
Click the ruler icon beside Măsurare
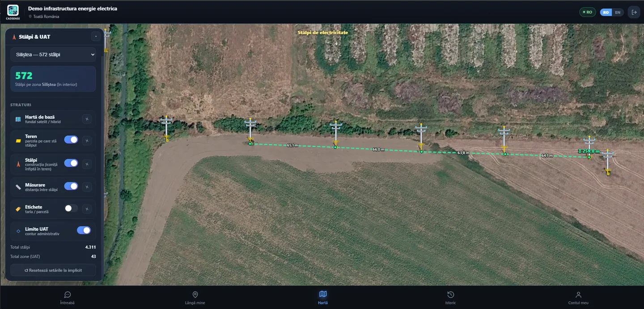click(x=18, y=187)
